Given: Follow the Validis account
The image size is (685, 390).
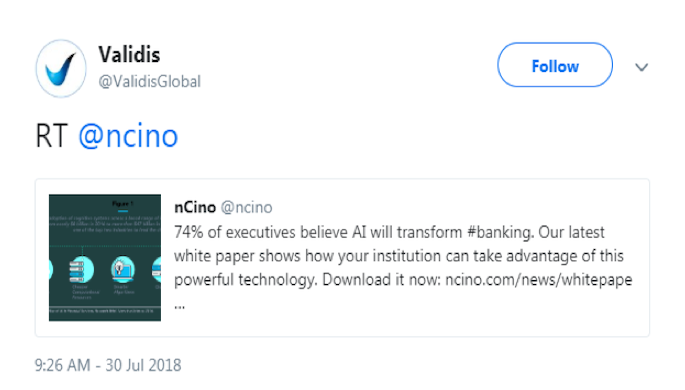Looking at the screenshot, I should click(x=555, y=65).
